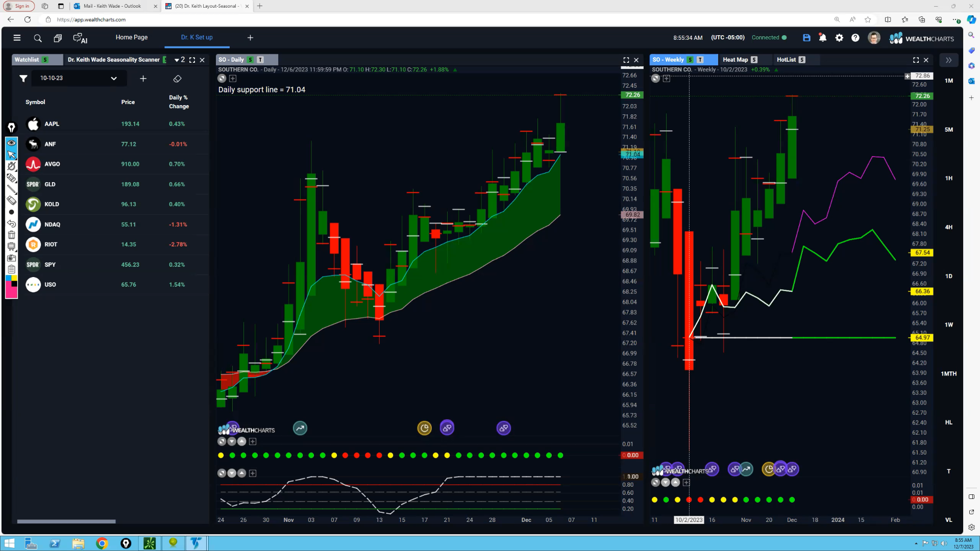Toggle the S badge on Watchlist tab

click(x=45, y=60)
